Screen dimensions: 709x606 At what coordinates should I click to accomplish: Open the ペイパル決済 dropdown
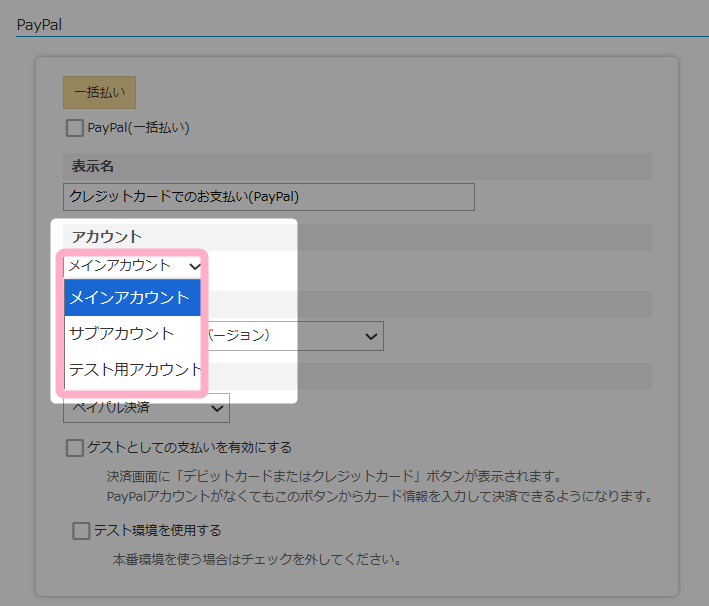click(146, 408)
